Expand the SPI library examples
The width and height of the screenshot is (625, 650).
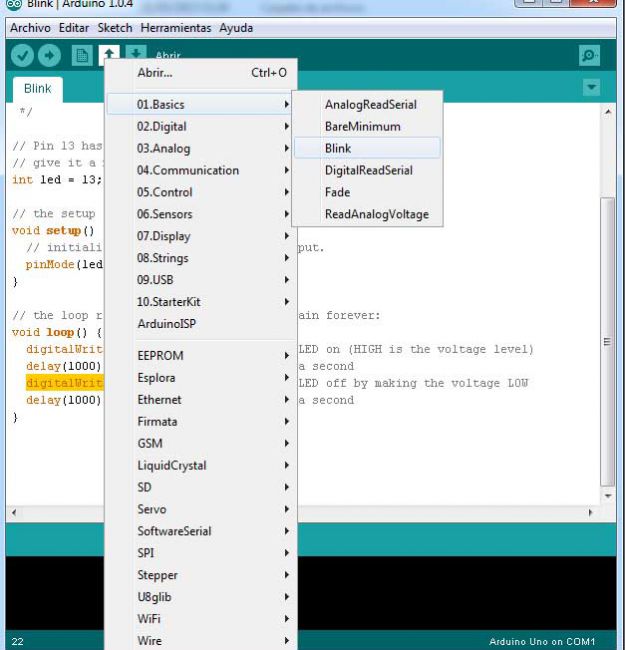coord(200,553)
